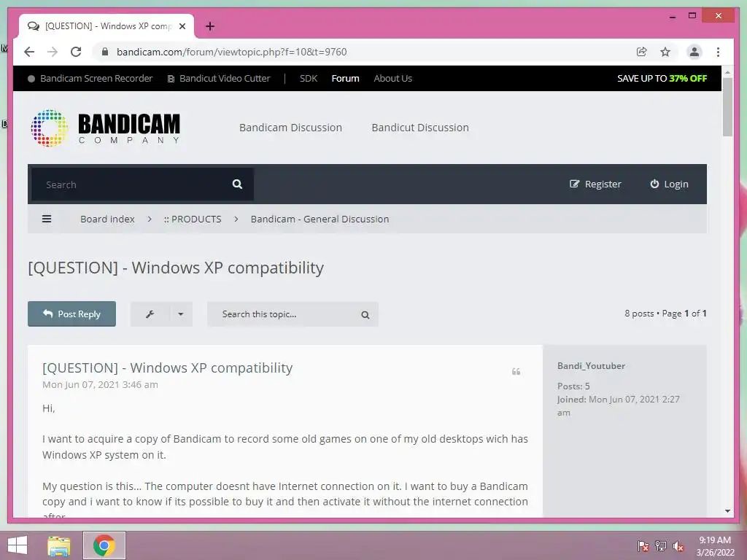Go to :: PRODUCTS breadcrumb
The image size is (747, 560).
click(193, 219)
